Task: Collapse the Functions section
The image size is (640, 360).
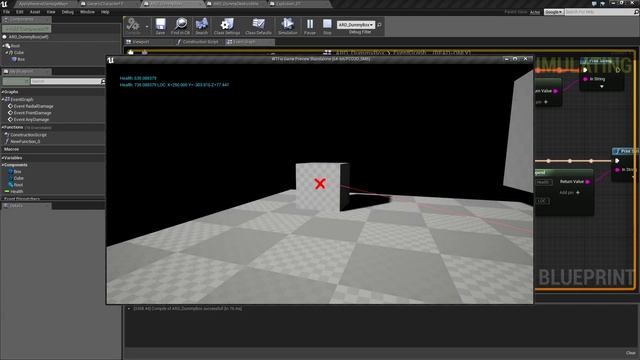Action: pos(2,127)
